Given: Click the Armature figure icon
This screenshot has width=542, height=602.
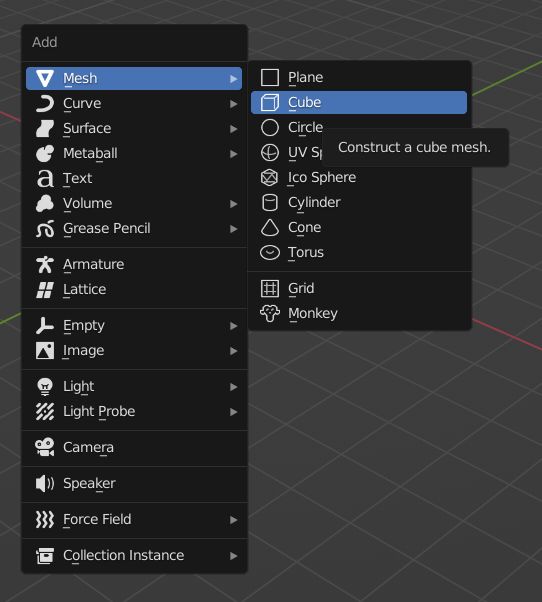Looking at the screenshot, I should pos(45,265).
